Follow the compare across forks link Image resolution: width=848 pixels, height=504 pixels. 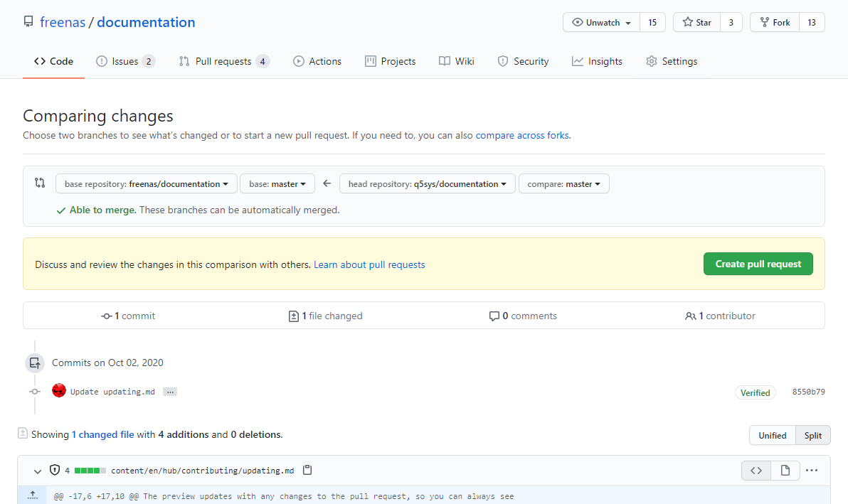point(522,135)
